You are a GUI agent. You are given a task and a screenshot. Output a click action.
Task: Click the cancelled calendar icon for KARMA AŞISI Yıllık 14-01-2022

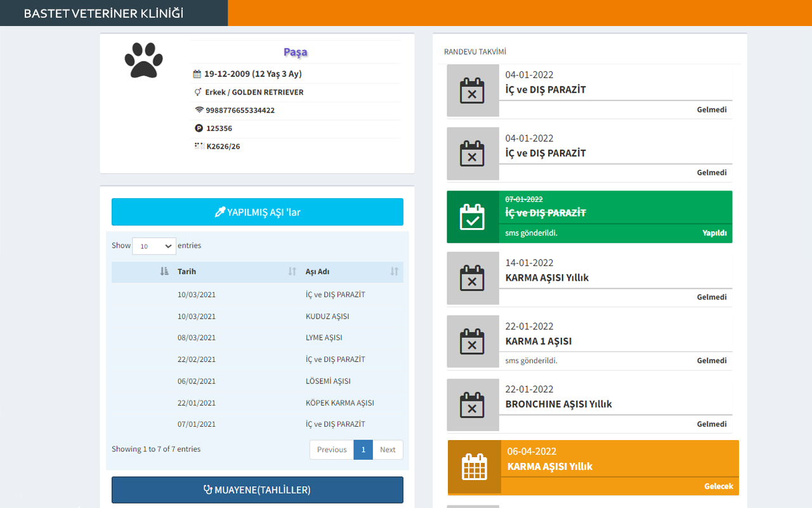(x=472, y=278)
